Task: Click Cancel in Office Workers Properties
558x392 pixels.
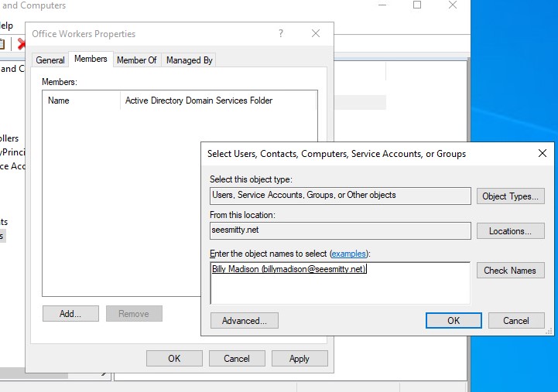Action: [237, 358]
